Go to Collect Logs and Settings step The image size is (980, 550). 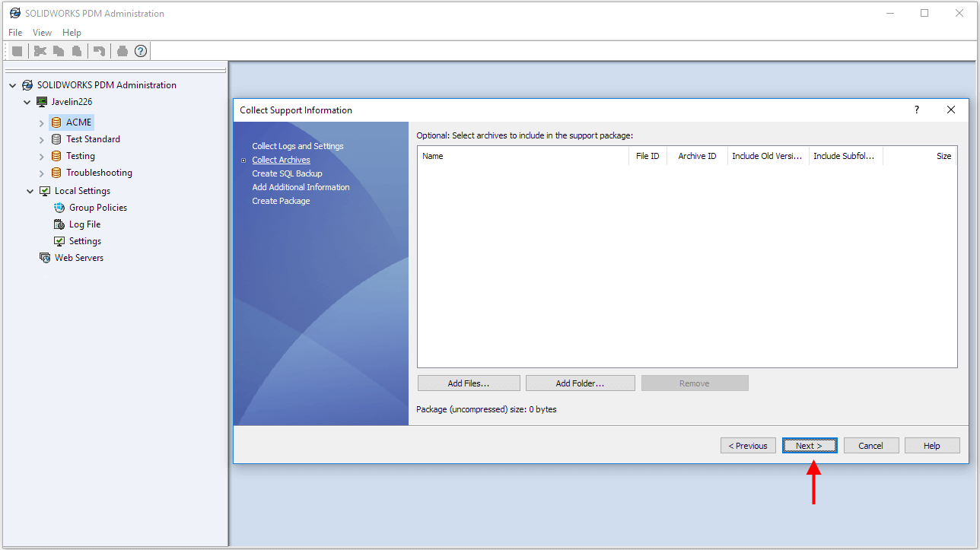(297, 146)
